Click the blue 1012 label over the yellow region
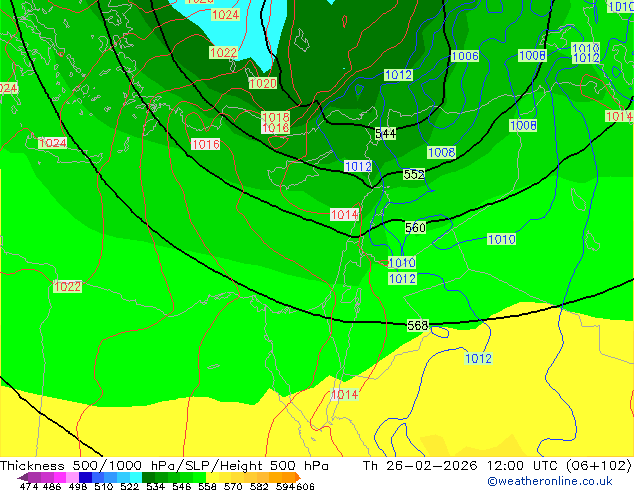Viewport: 634px width, 490px height. [x=478, y=359]
